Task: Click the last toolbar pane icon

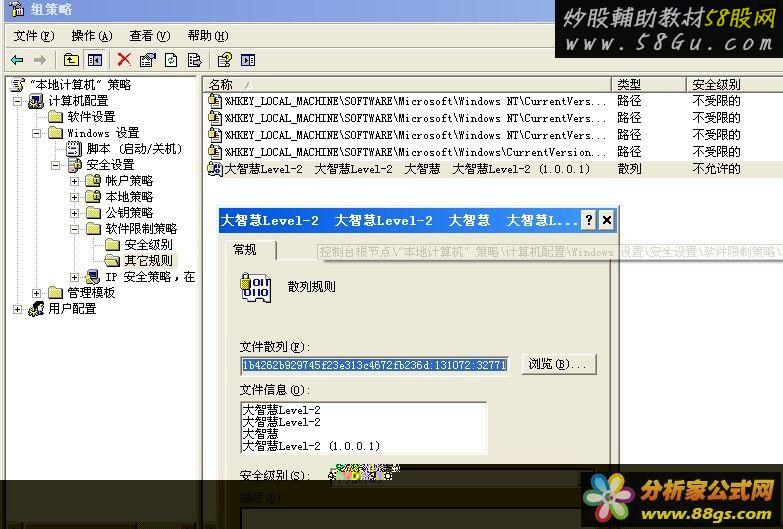Action: pyautogui.click(x=248, y=60)
